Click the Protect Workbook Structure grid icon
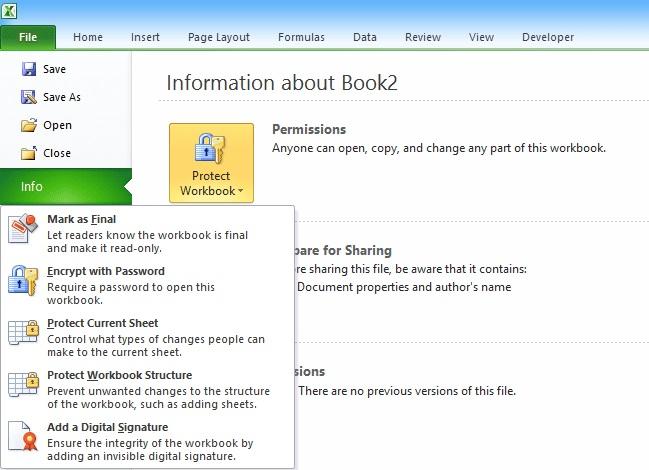This screenshot has width=649, height=470. (23, 384)
